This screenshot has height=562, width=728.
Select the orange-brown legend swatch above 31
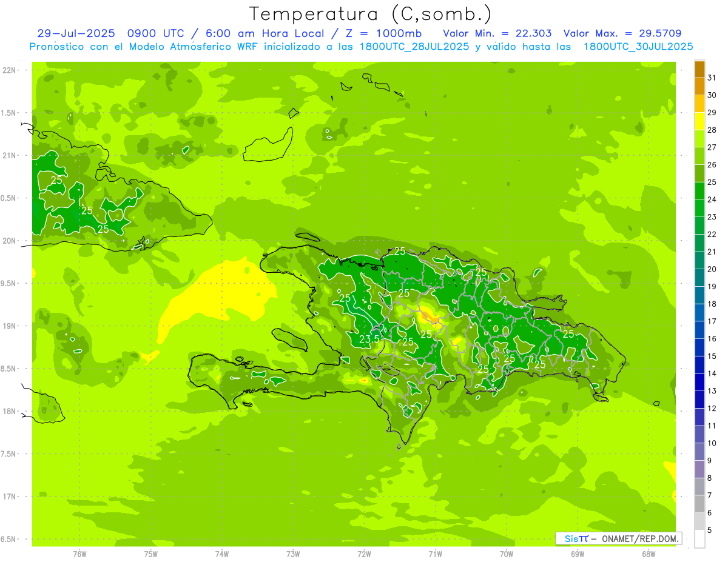coord(699,69)
